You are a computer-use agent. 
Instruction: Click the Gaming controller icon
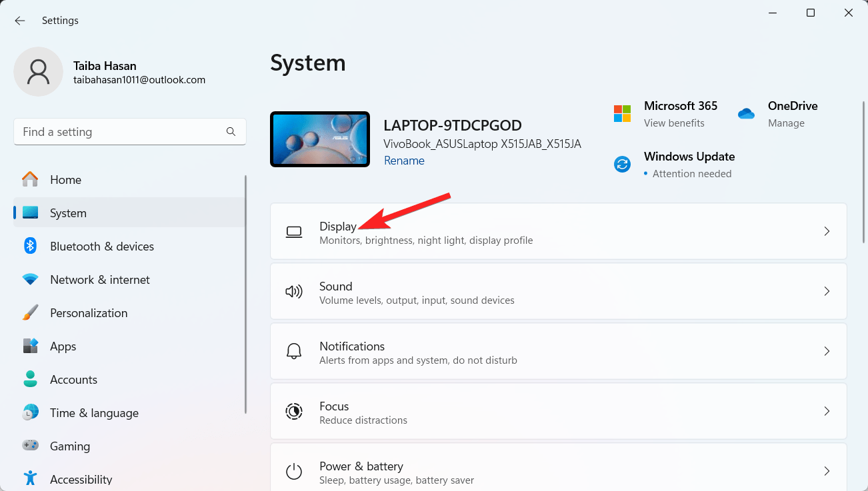[30, 446]
